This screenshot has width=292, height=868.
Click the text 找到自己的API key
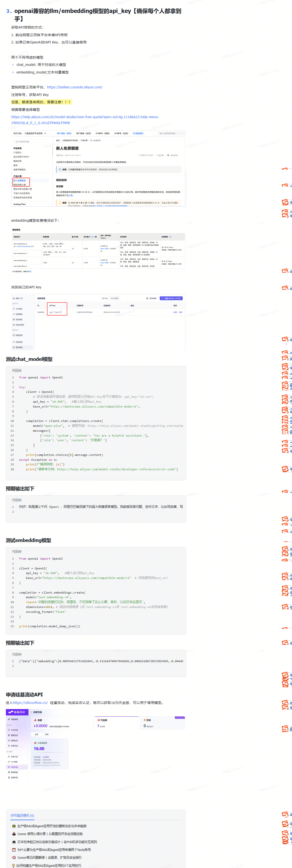(26, 287)
